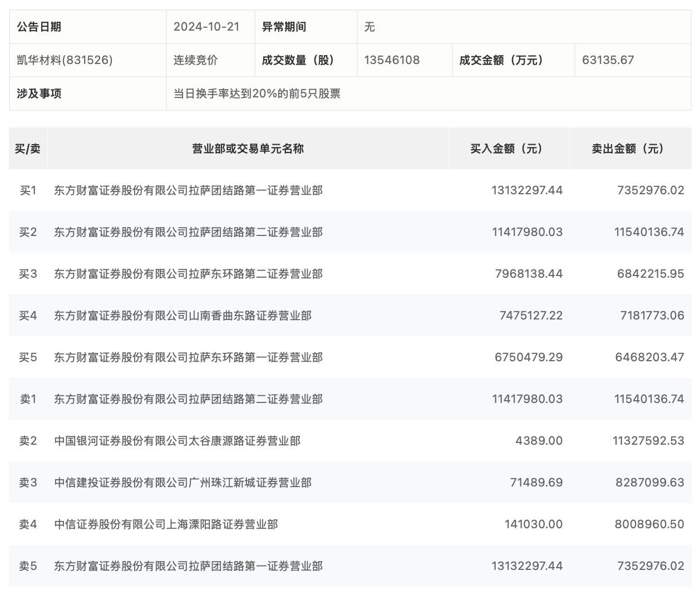The image size is (700, 600).
Task: Select the 买2 row label
Action: [28, 232]
